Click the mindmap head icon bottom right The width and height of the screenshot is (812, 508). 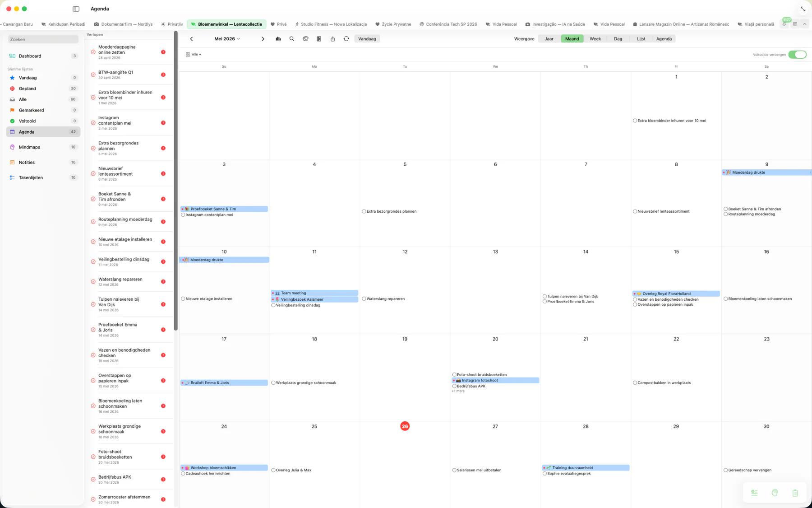(775, 493)
